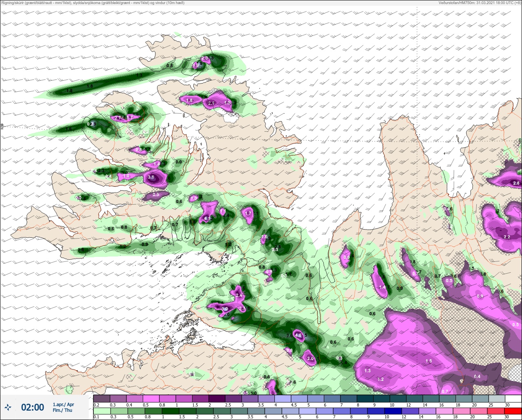The width and height of the screenshot is (522, 420).
Task: Pick top-row legend swatch between 0.5 and 0.8
Action: tap(151, 398)
